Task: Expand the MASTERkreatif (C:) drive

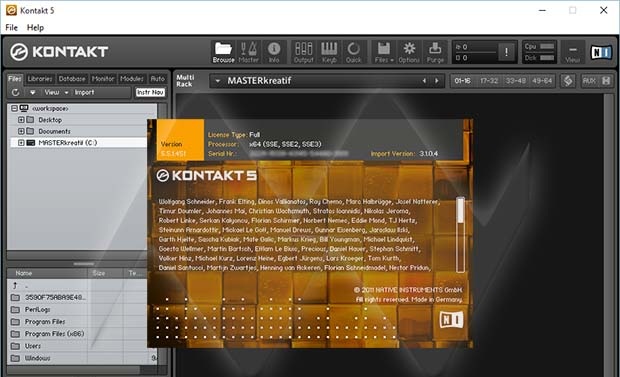Action: coord(21,142)
